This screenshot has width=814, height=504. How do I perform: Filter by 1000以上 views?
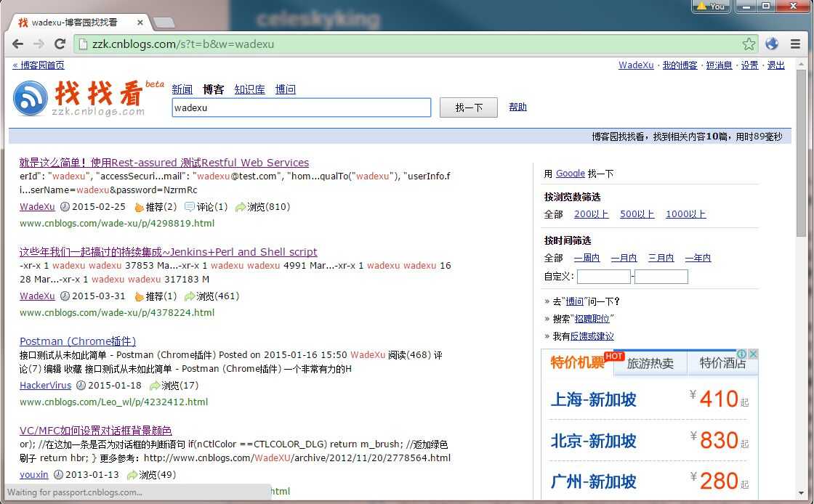click(686, 214)
